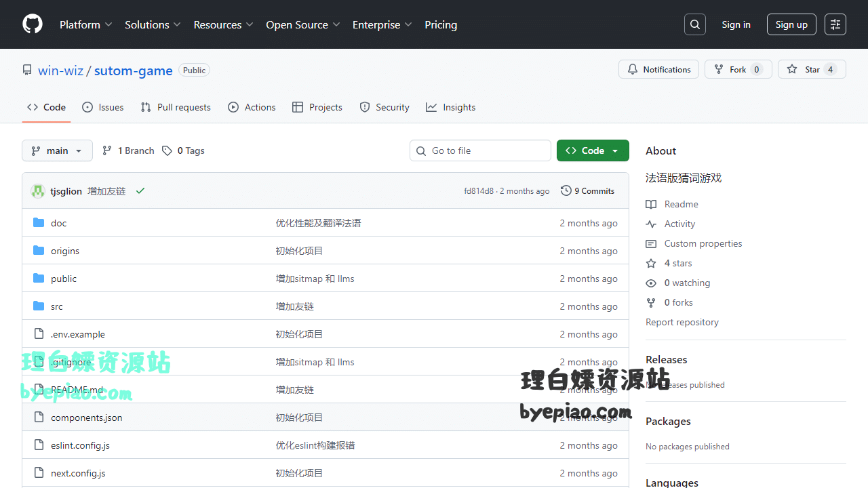Switch to the Actions tab
The height and width of the screenshot is (488, 868).
pos(252,107)
